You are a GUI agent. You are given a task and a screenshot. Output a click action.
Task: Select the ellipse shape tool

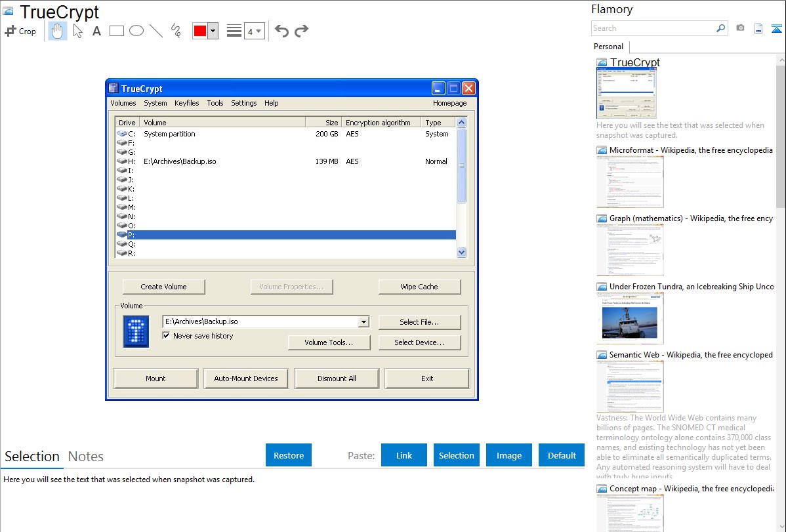(136, 31)
